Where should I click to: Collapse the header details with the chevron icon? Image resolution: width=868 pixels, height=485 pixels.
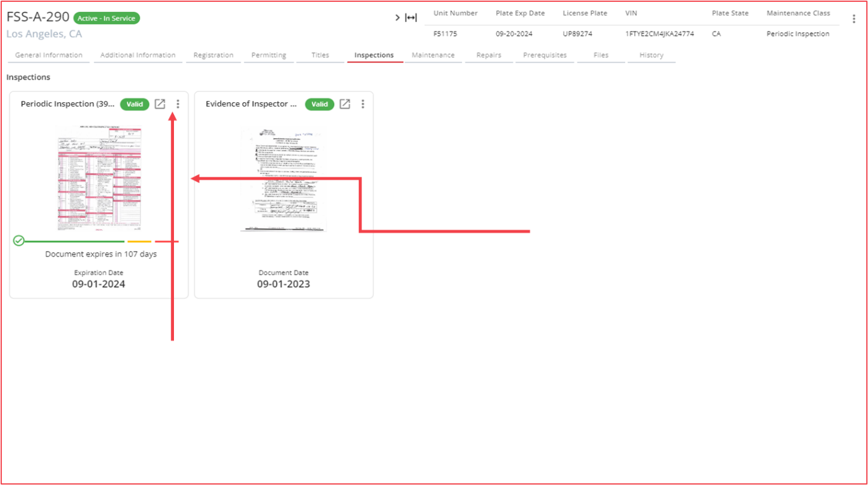397,18
